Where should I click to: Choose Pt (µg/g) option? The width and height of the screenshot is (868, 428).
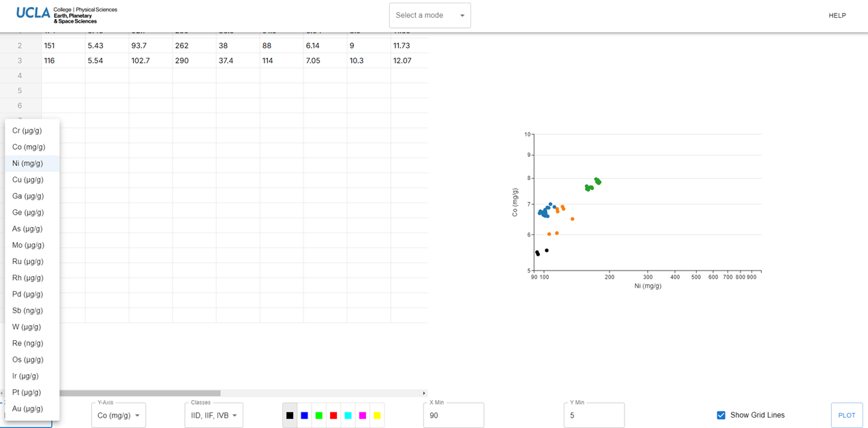click(32, 393)
